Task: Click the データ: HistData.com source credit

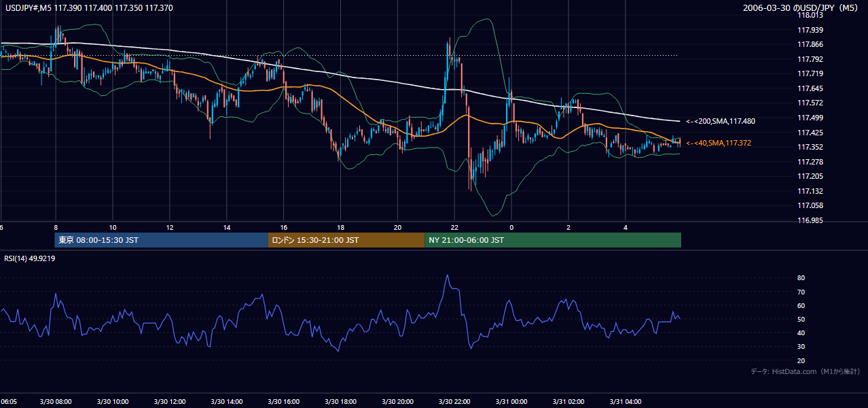Action: (x=806, y=371)
